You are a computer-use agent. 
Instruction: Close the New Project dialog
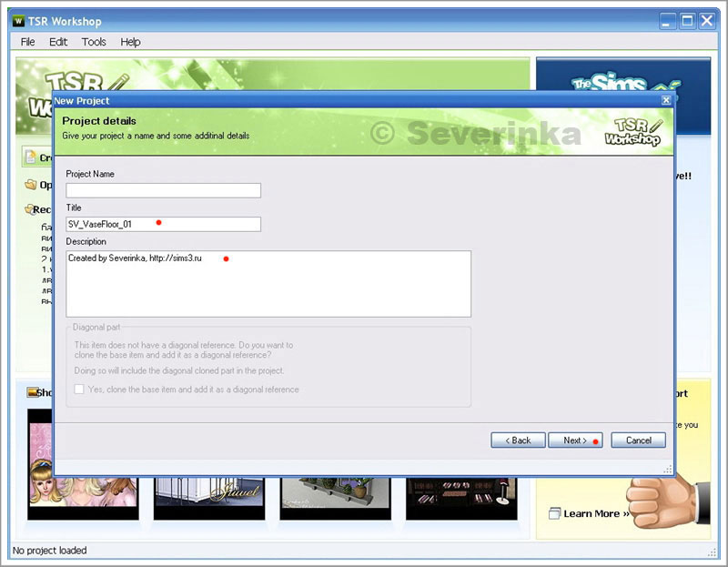[x=666, y=100]
